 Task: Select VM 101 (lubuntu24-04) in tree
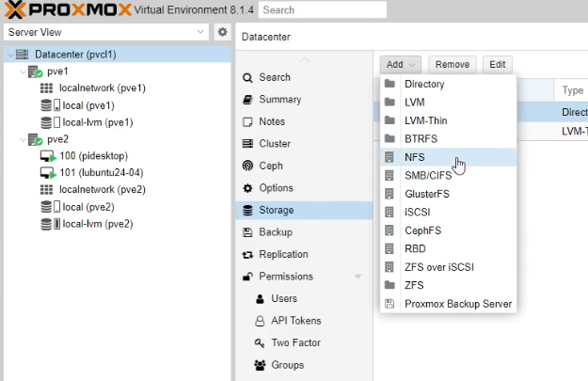point(118,173)
